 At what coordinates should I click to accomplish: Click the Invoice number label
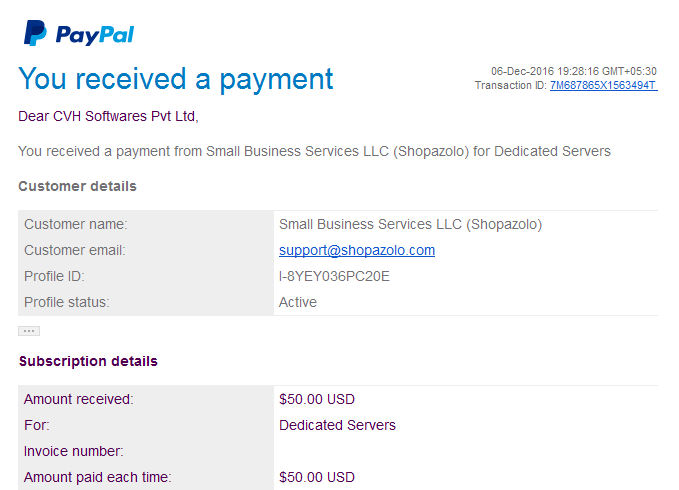click(74, 451)
